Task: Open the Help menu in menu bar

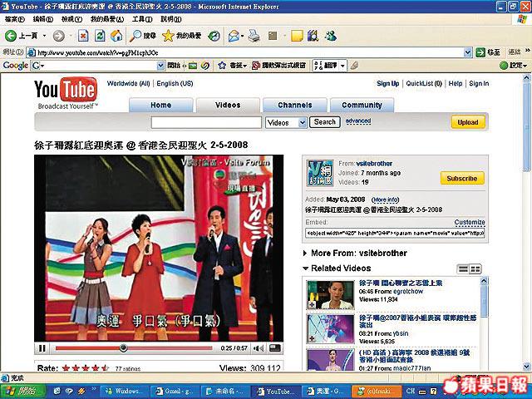Action: (170, 19)
